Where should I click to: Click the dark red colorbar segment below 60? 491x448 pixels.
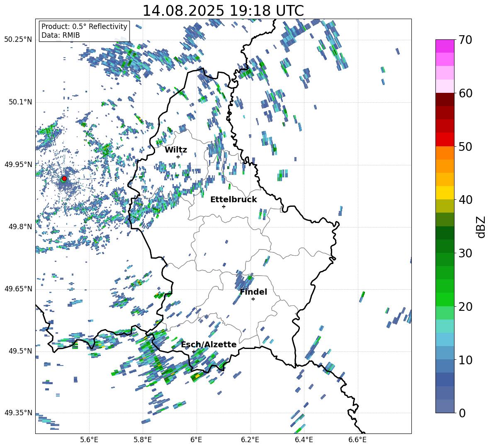click(445, 99)
